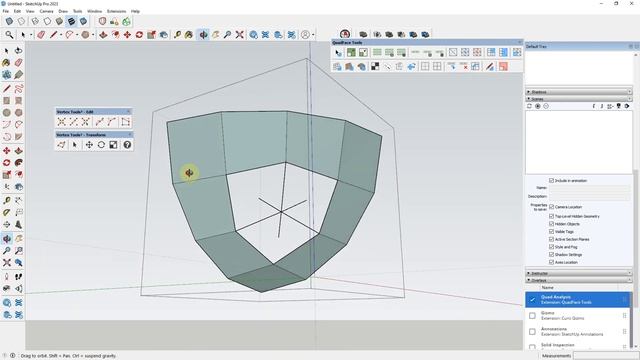The width and height of the screenshot is (640, 360).
Task: Collapse the Scenes tray panel
Action: [x=578, y=99]
